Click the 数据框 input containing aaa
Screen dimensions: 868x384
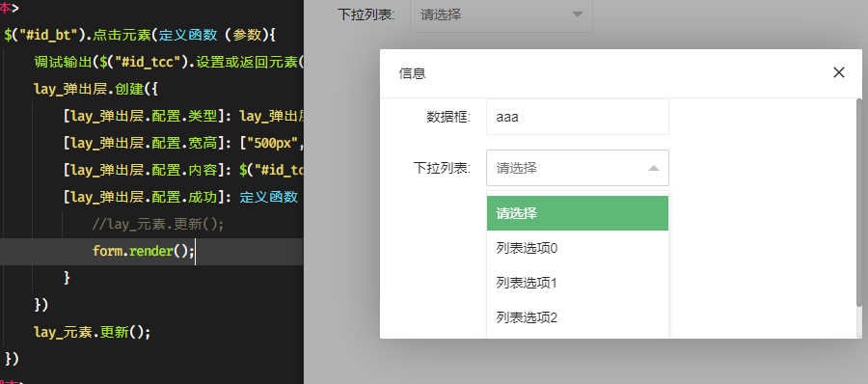578,117
